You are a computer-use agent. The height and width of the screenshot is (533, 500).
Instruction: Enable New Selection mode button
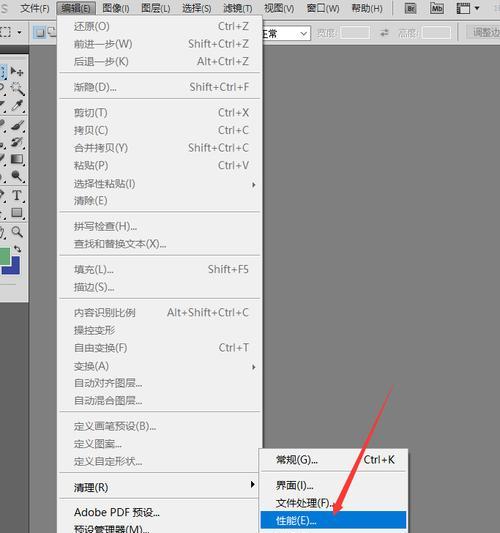tap(40, 33)
